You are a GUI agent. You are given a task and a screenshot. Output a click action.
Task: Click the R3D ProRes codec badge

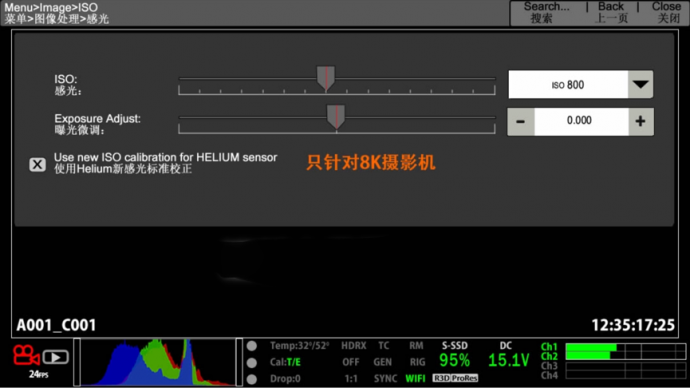[455, 378]
